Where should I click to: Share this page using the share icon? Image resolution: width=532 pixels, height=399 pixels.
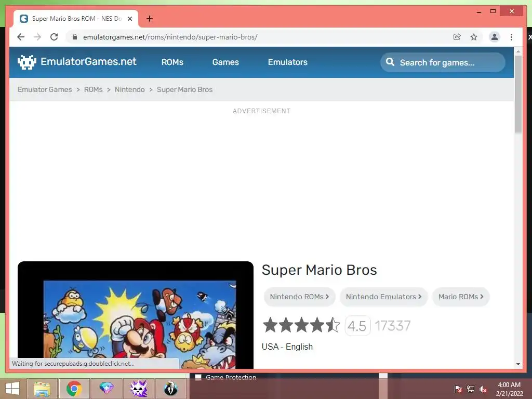coord(457,37)
